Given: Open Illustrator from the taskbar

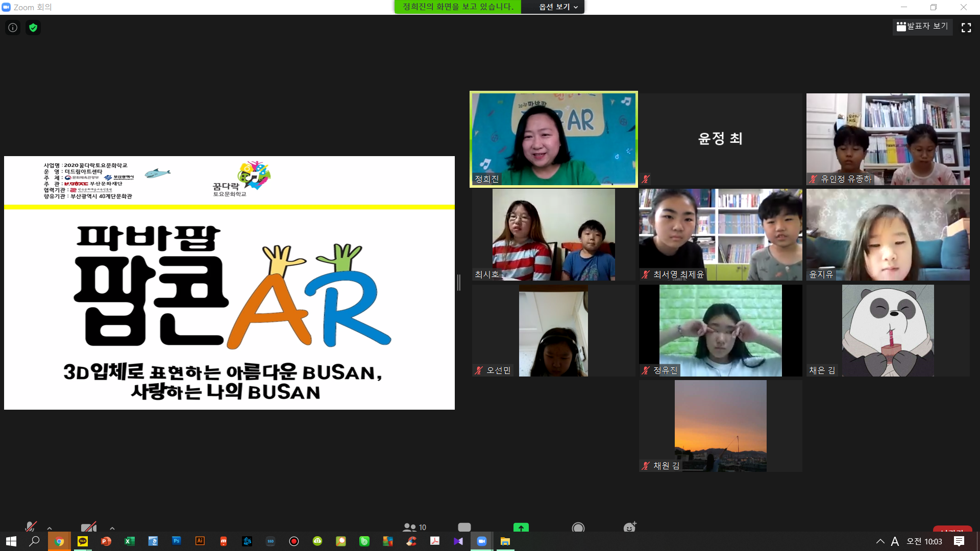Looking at the screenshot, I should pos(200,541).
